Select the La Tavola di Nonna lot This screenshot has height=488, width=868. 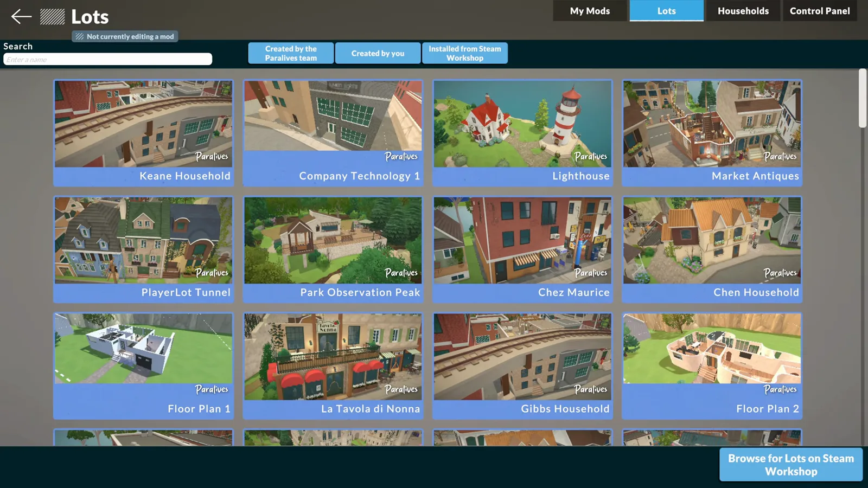[x=333, y=366]
